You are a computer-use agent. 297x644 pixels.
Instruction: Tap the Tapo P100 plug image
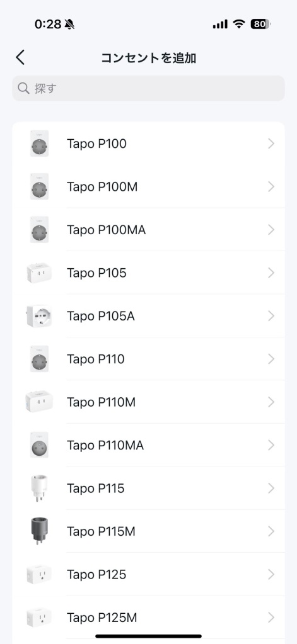[x=39, y=144]
